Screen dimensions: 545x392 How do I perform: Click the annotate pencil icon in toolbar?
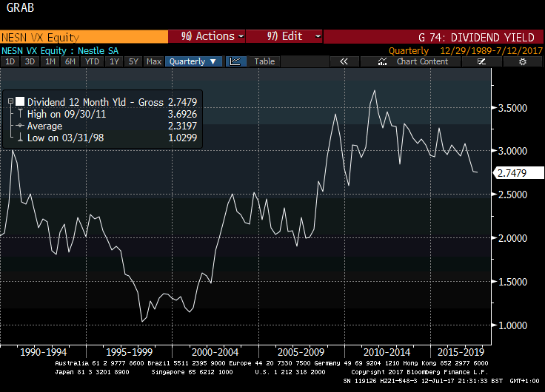482,62
